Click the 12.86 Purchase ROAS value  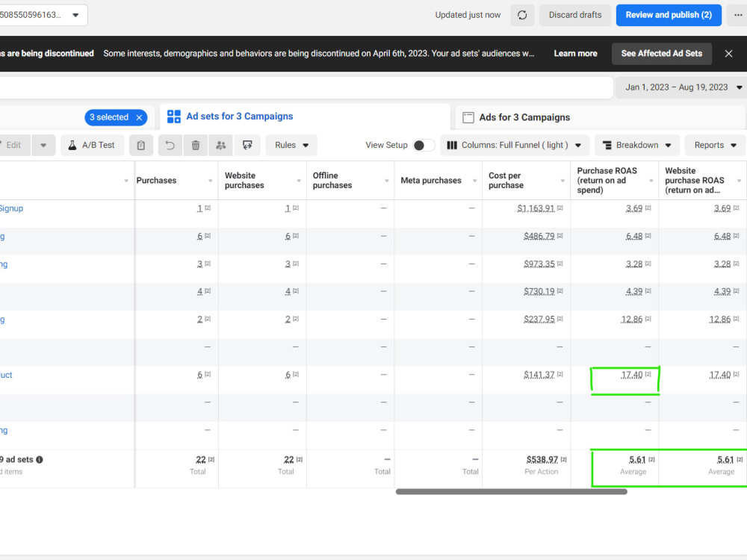tap(632, 319)
